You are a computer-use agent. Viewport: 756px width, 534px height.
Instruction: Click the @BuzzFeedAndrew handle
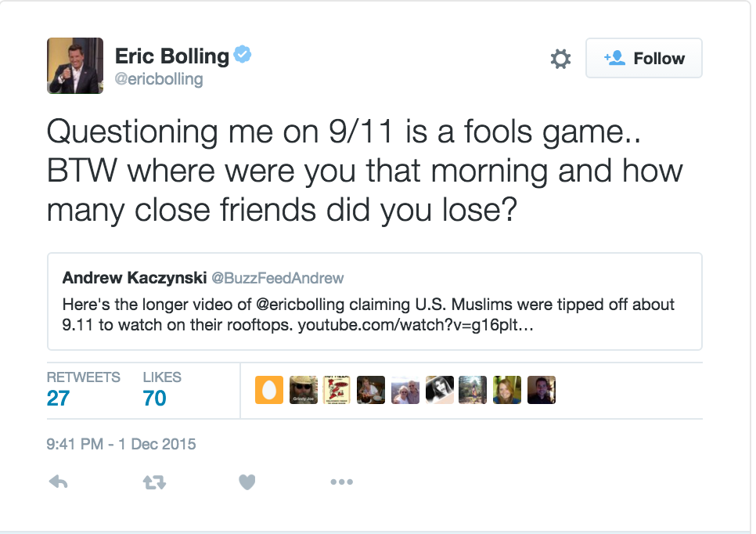click(x=278, y=278)
